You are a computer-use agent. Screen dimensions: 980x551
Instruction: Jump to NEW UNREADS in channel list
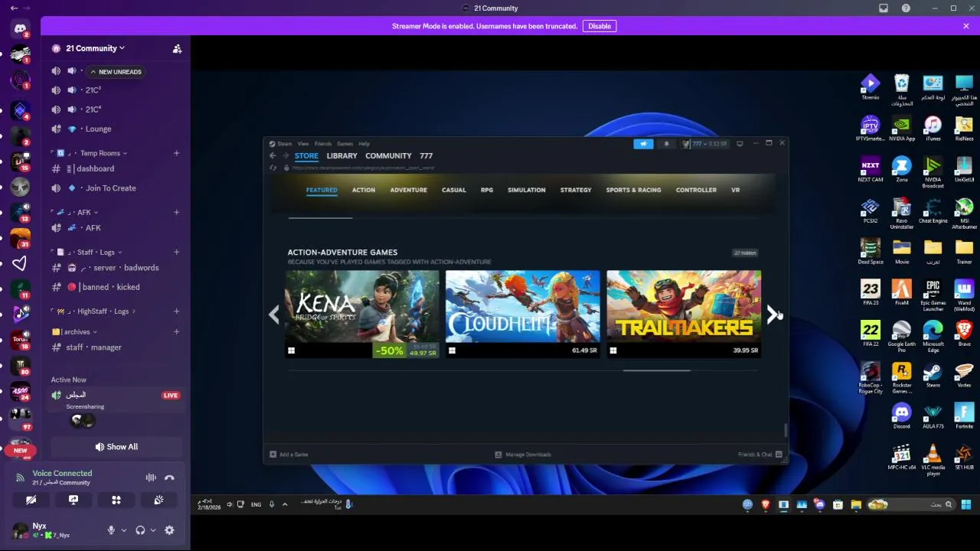(x=115, y=72)
